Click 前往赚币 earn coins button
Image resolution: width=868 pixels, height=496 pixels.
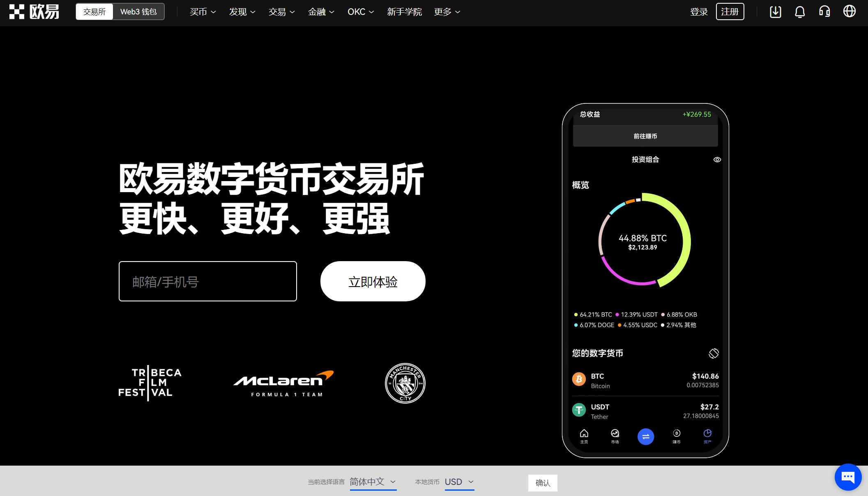645,136
